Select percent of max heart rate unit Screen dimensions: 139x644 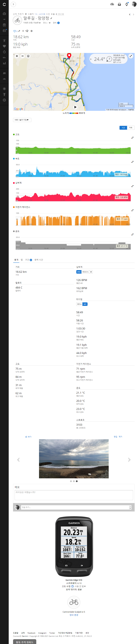click(x=86, y=272)
